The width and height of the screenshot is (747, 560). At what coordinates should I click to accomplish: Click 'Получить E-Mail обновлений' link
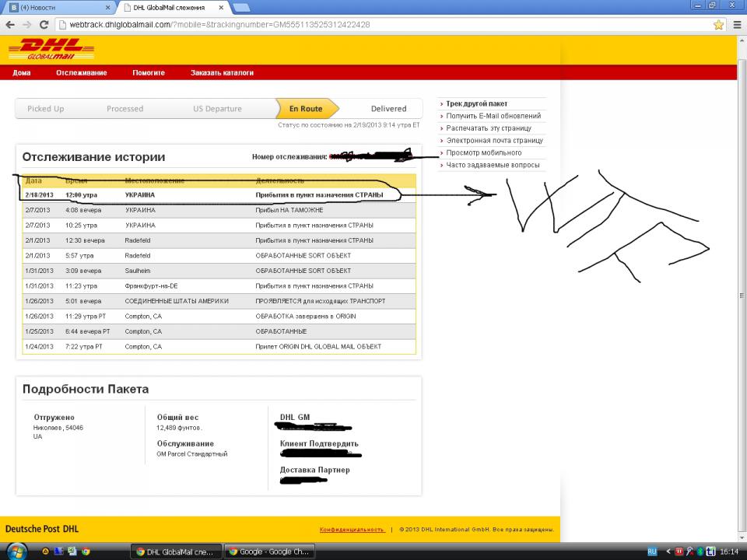(x=493, y=116)
